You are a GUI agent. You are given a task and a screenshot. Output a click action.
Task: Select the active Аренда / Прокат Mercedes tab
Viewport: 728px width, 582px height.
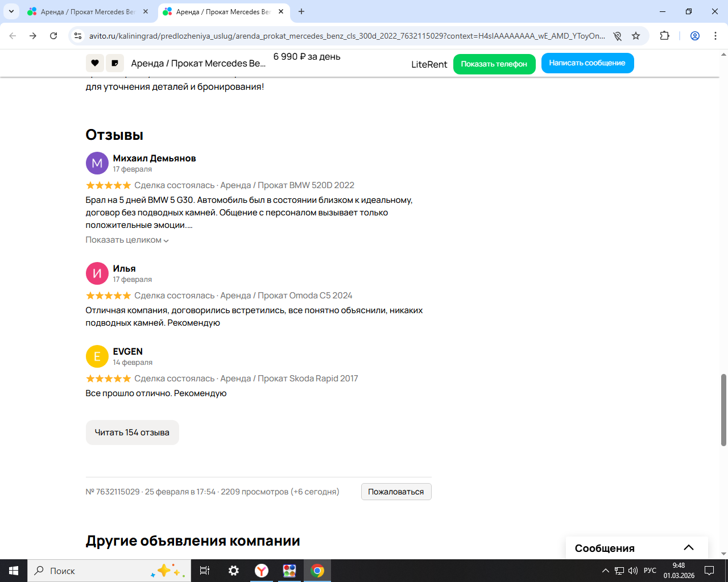point(223,11)
